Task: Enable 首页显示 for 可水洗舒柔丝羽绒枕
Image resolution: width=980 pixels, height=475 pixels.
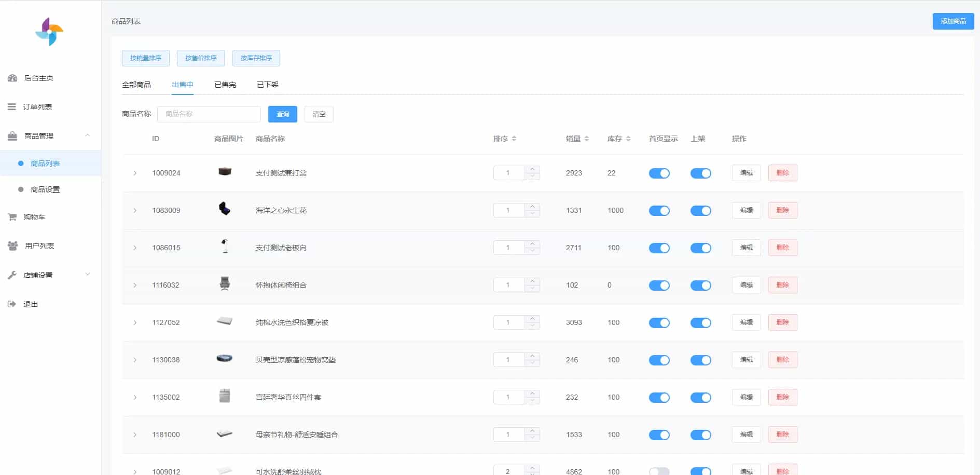Action: (x=659, y=471)
